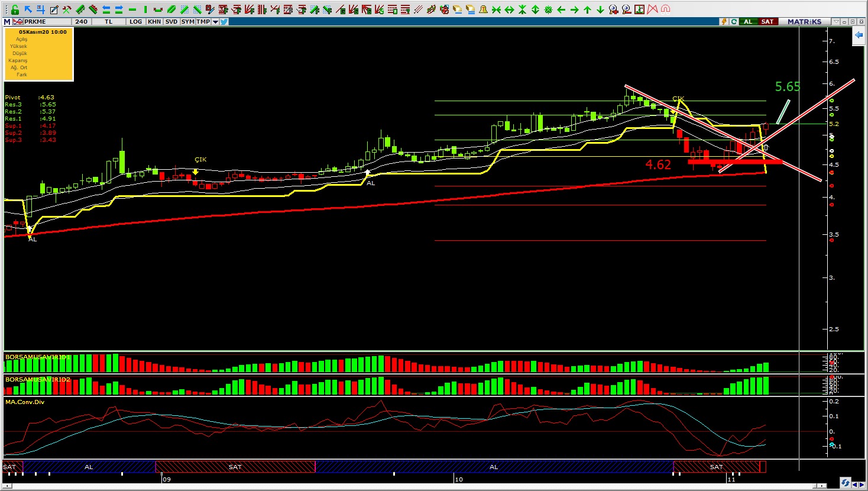
Task: Open the 240 period selector
Action: [82, 22]
